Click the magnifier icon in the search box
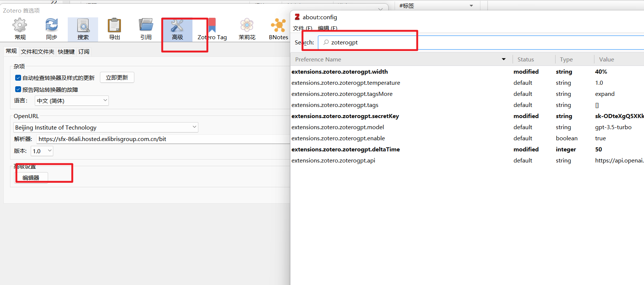This screenshot has height=285, width=644. pyautogui.click(x=326, y=42)
